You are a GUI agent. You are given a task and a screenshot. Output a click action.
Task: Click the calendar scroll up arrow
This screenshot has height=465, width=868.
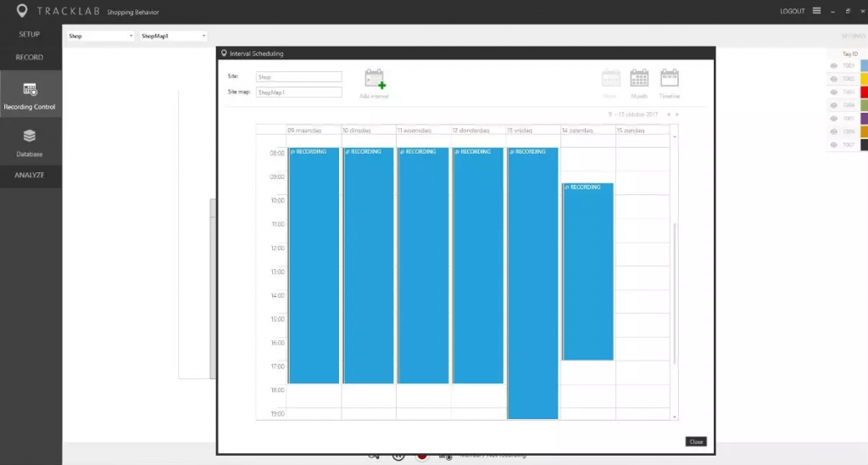[x=674, y=137]
